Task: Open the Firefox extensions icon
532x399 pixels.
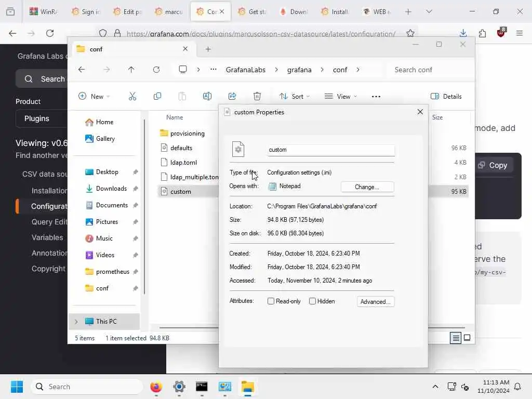Action: (482, 33)
